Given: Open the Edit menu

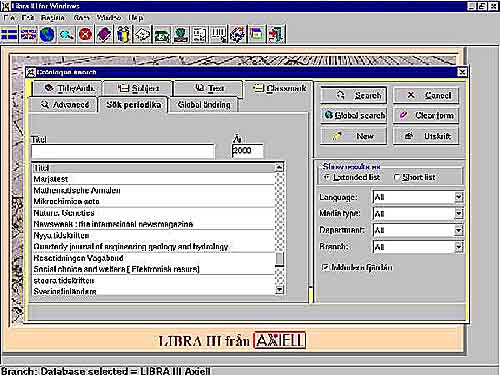Looking at the screenshot, I should click(28, 17).
